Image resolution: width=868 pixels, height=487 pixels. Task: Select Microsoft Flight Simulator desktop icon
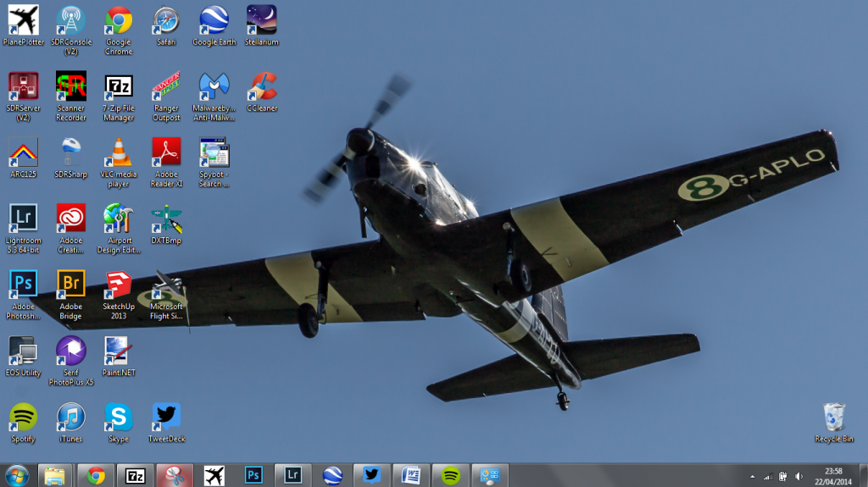tap(166, 295)
